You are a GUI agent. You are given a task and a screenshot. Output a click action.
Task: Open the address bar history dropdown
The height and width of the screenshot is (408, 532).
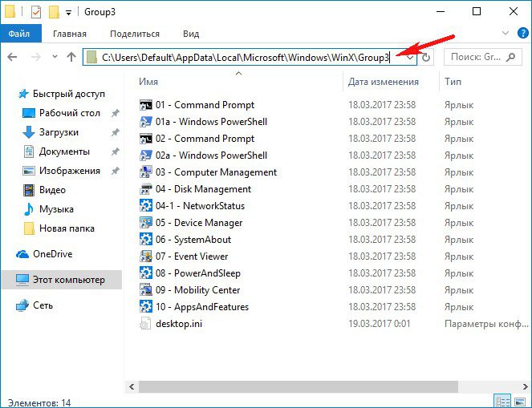(x=410, y=57)
